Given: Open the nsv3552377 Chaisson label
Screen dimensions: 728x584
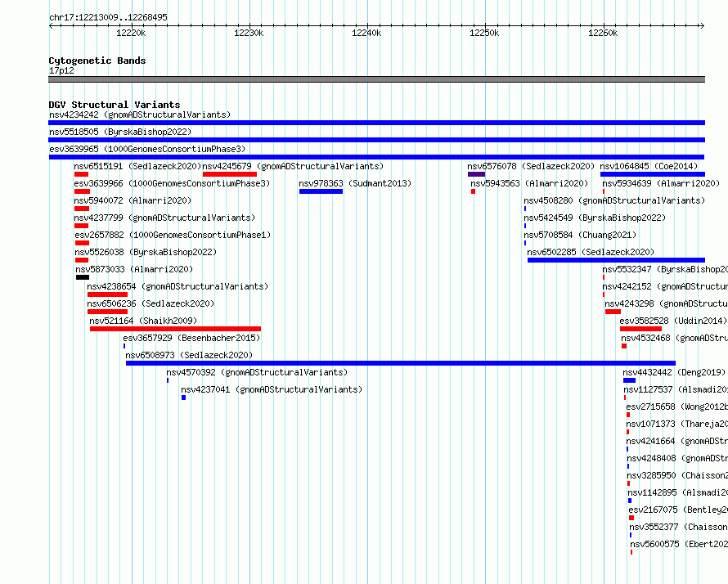Looking at the screenshot, I should click(678, 527).
